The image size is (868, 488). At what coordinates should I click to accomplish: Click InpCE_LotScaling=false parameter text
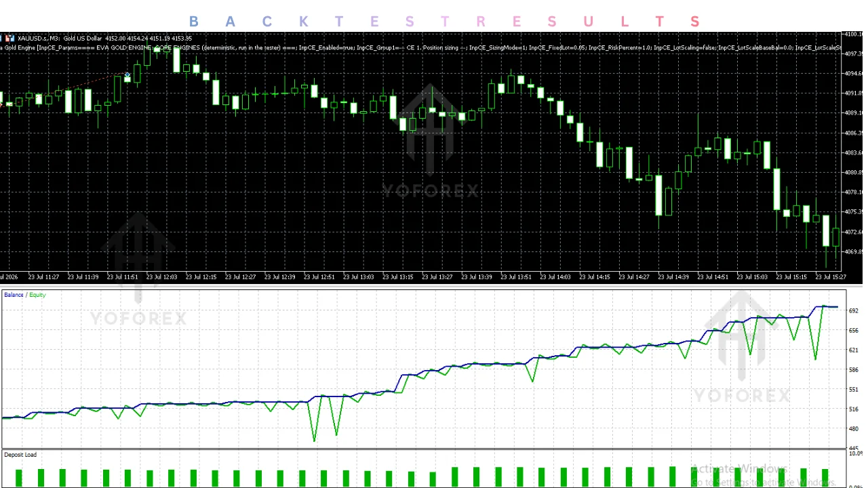point(685,47)
